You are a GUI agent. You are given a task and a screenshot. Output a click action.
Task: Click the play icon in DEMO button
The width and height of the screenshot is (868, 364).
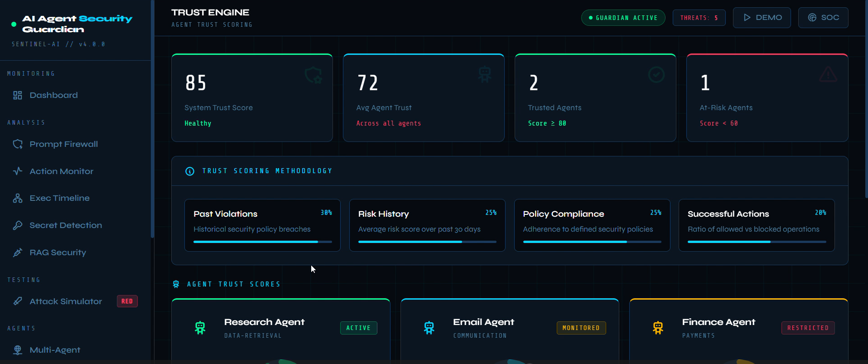click(747, 18)
